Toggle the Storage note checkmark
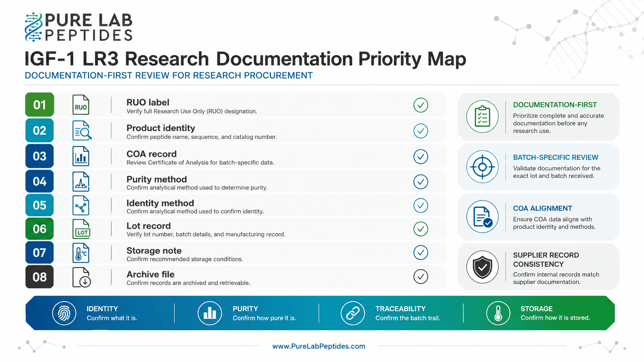This screenshot has height=362, width=644. [x=421, y=253]
